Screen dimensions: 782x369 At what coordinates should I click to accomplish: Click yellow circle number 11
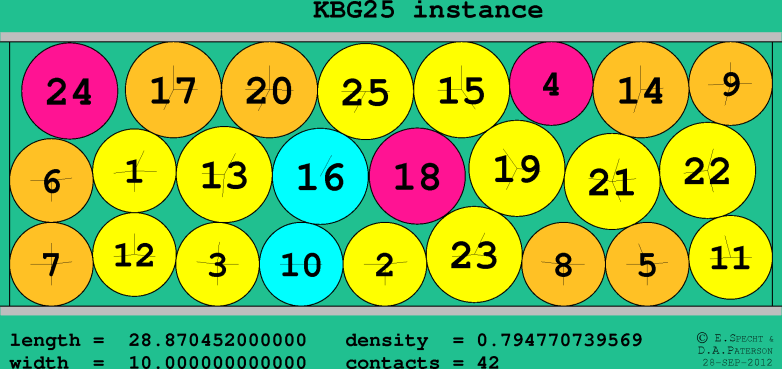click(x=731, y=258)
